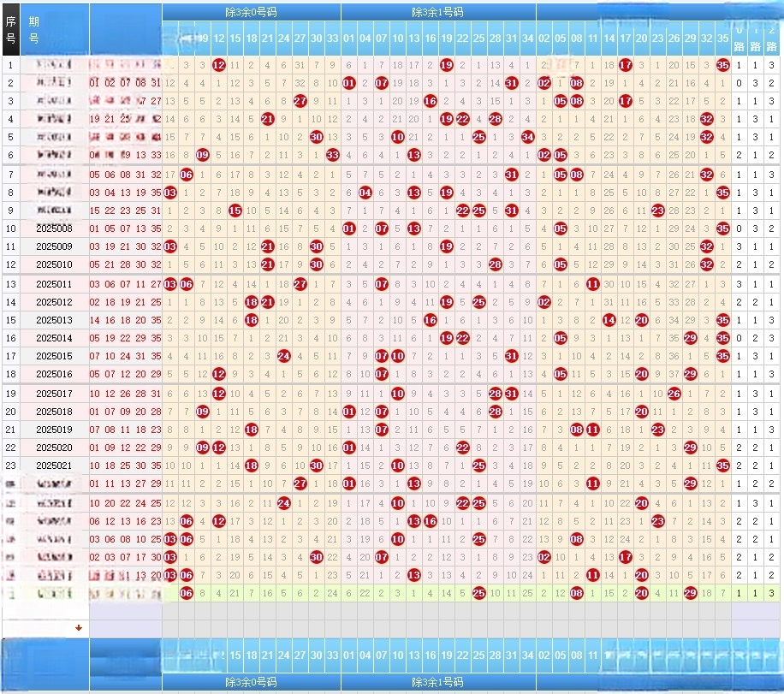Screen dimensions: 784x694
Task: Select the 序号 column header
Action: tap(10, 29)
